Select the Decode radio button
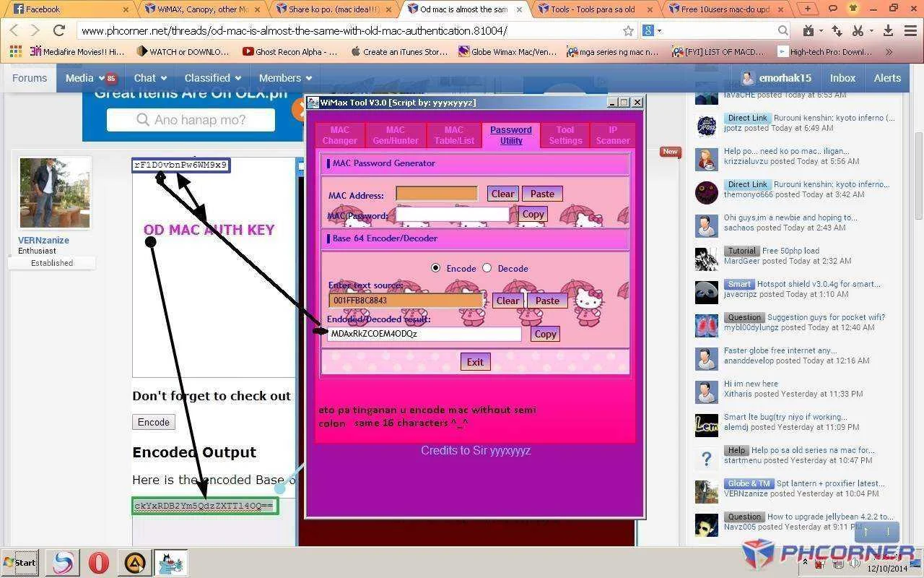The image size is (924, 578). (x=487, y=268)
